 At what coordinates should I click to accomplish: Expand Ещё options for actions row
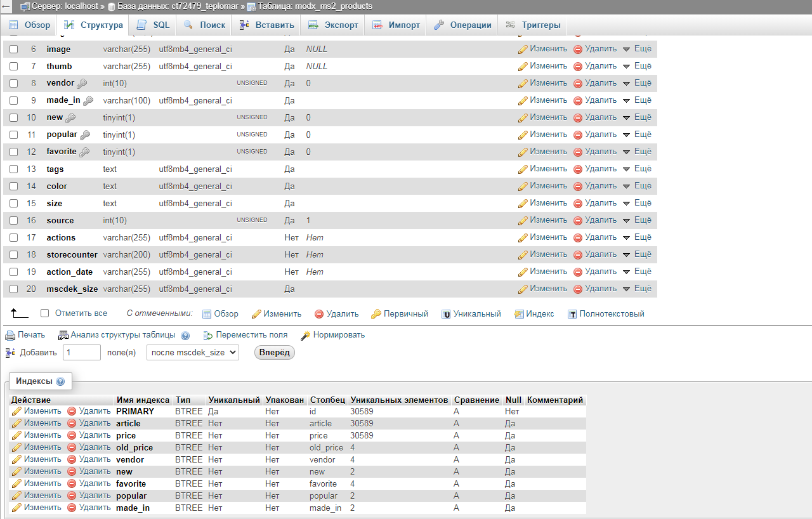pyautogui.click(x=637, y=237)
